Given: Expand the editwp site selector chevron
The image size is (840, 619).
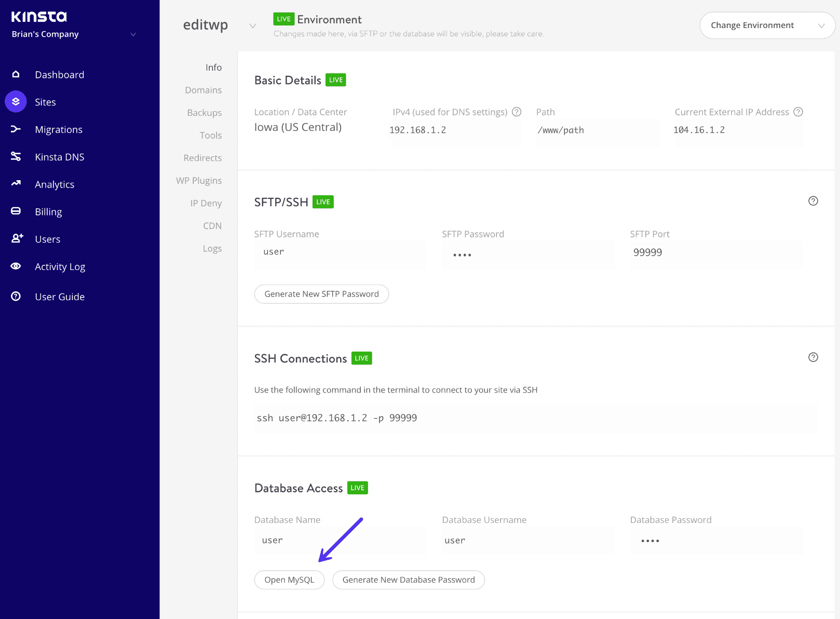Looking at the screenshot, I should [x=252, y=26].
